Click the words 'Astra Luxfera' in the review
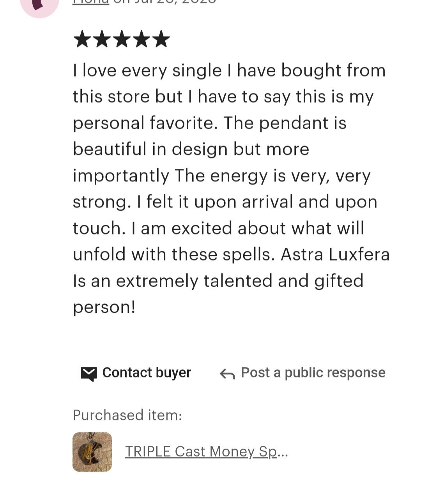 coord(335,254)
